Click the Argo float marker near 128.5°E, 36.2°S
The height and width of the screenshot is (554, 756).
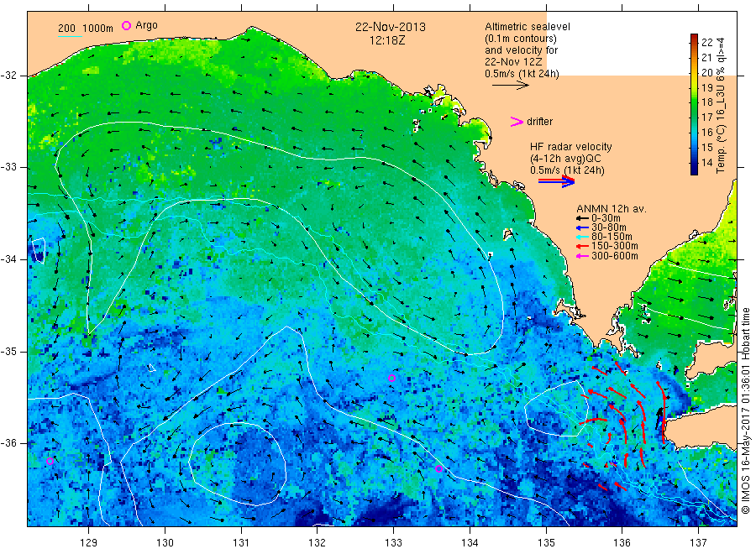point(50,461)
